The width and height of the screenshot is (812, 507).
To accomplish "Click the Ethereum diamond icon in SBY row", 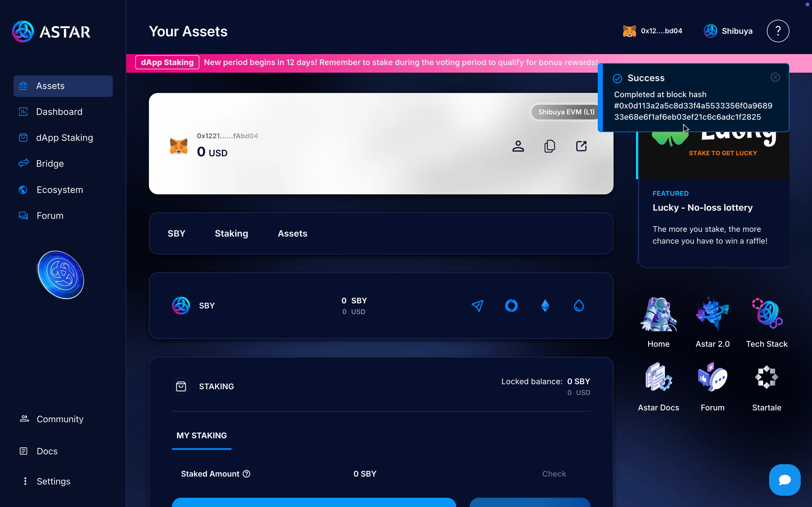I will pyautogui.click(x=545, y=306).
